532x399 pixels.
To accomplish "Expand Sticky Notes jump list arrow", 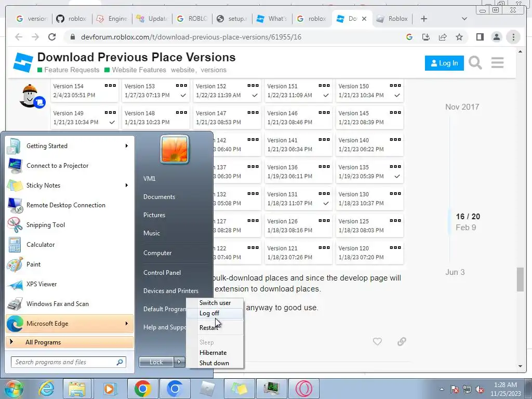I will (127, 185).
